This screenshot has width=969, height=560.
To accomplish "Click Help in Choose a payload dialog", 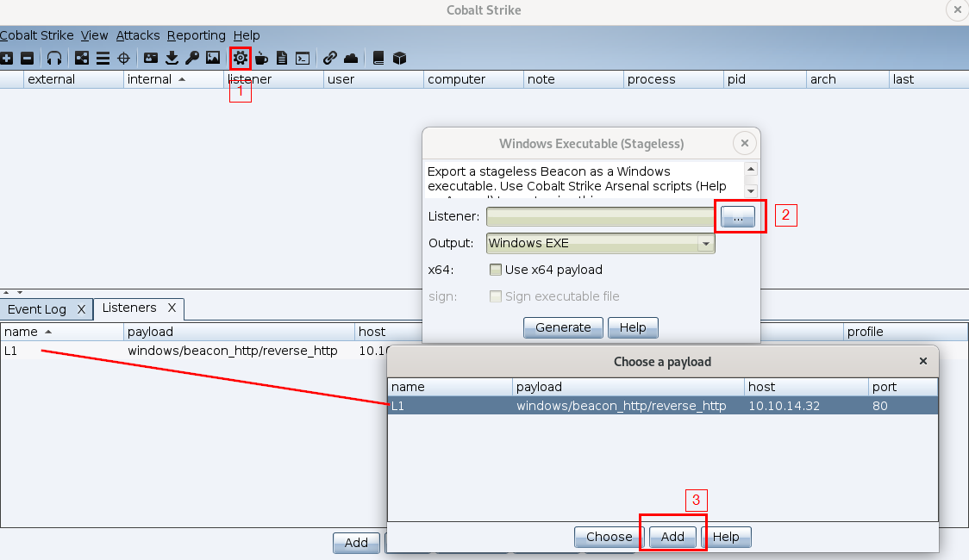I will [x=726, y=537].
